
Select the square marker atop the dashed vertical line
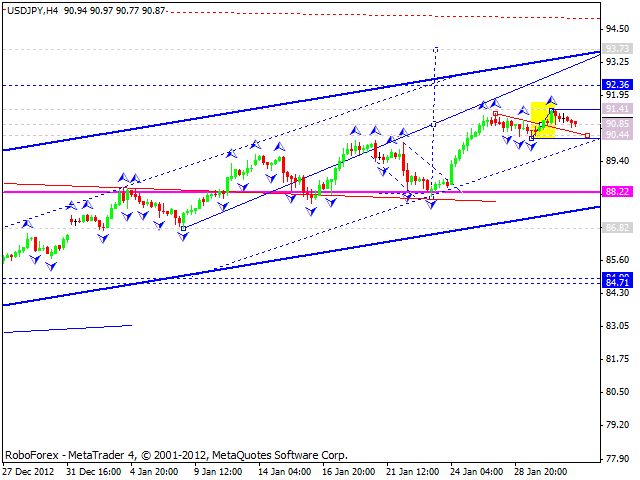[435, 48]
